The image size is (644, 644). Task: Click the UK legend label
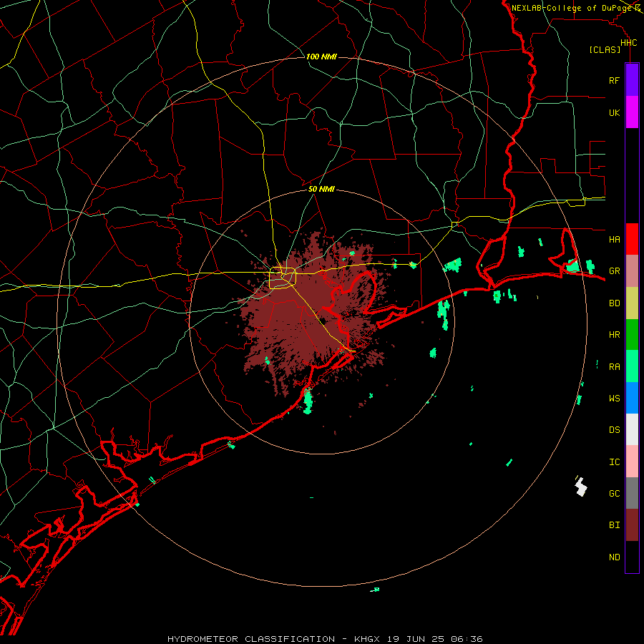[x=614, y=112]
